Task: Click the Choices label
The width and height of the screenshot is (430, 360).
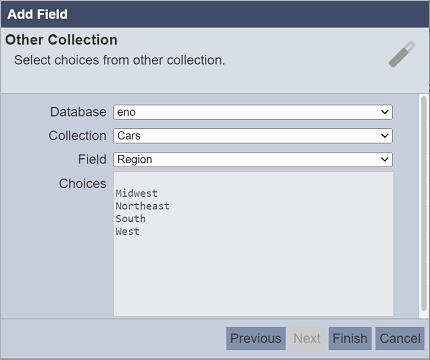Action: (83, 184)
